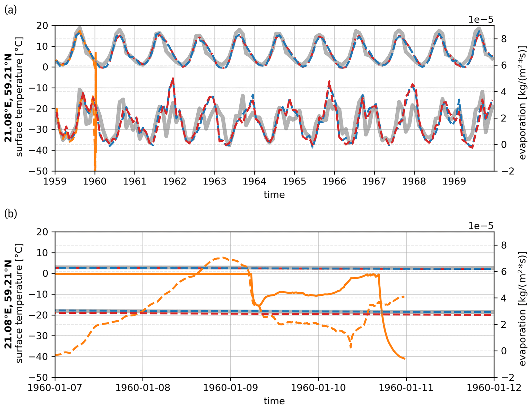
Task: Click the 1e−5 multiplier above top plot
Action: click(x=481, y=20)
